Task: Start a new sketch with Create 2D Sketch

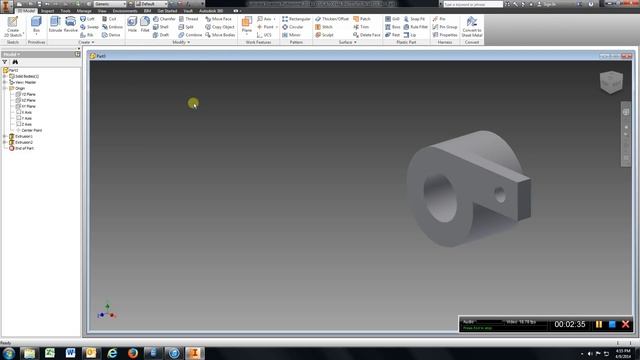Action: coord(13,27)
